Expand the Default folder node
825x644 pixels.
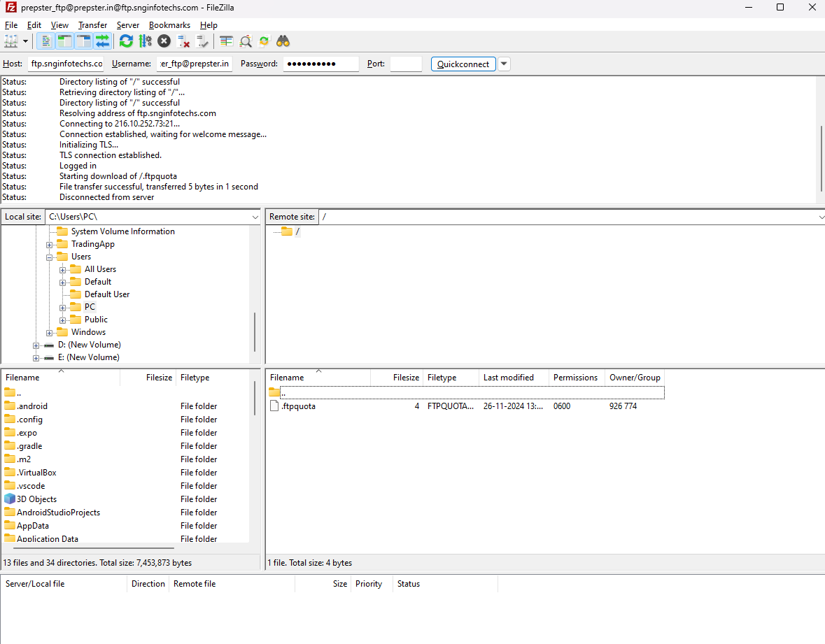point(62,282)
